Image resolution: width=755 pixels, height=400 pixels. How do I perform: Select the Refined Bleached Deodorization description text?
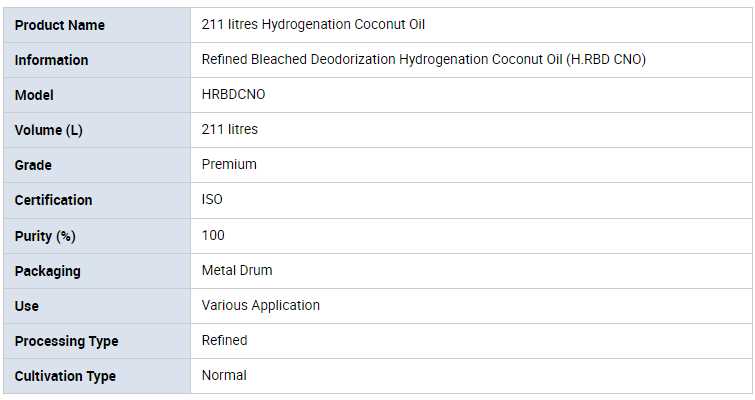point(423,59)
